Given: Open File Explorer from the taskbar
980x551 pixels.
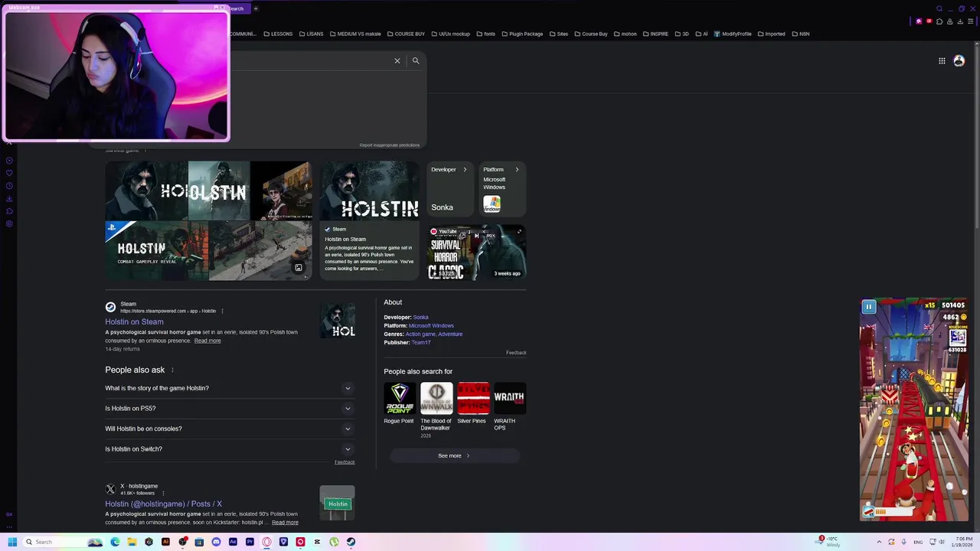Looking at the screenshot, I should [132, 542].
